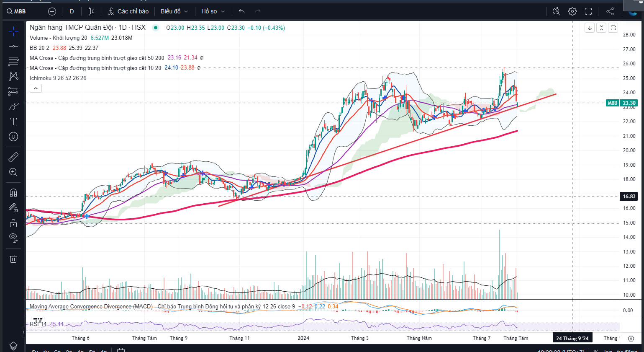Screen dimensions: 644x352
Task: Click the Tháng 11 time axis label
Action: 239,338
